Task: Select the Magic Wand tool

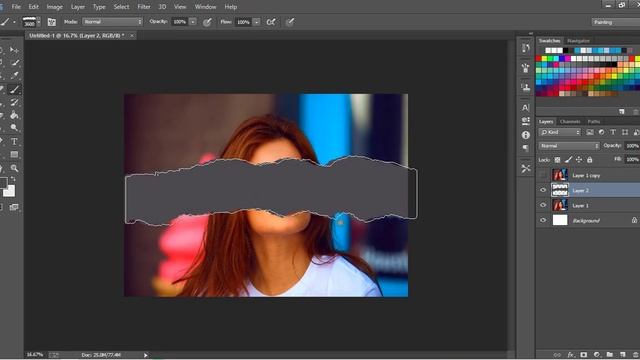Action: tap(15, 63)
